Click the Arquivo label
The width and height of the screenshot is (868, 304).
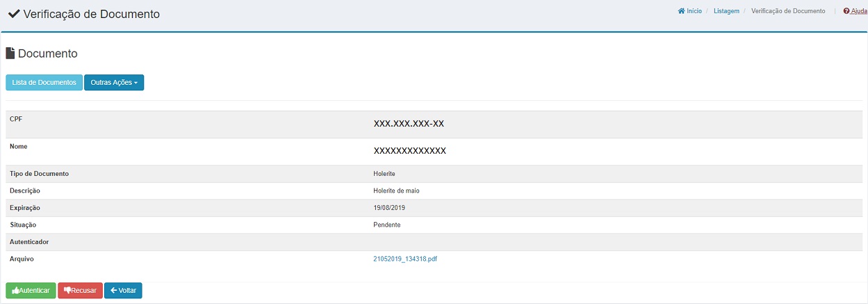22,259
